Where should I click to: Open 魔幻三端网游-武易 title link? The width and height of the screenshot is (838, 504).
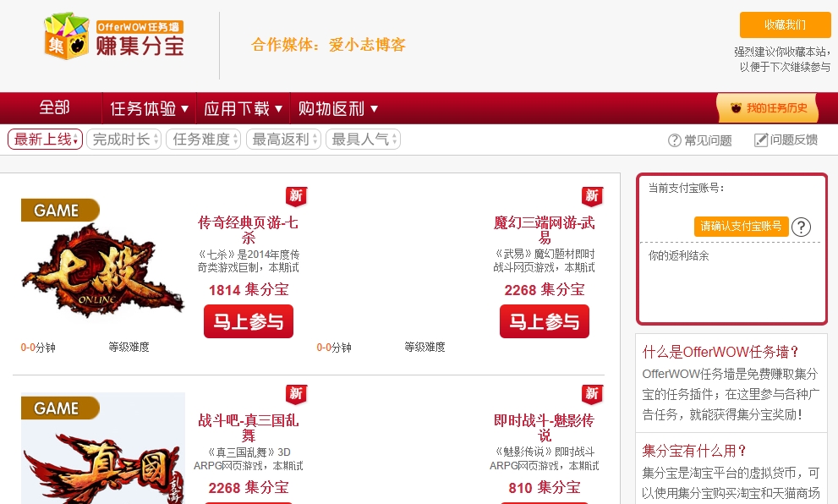pos(545,230)
